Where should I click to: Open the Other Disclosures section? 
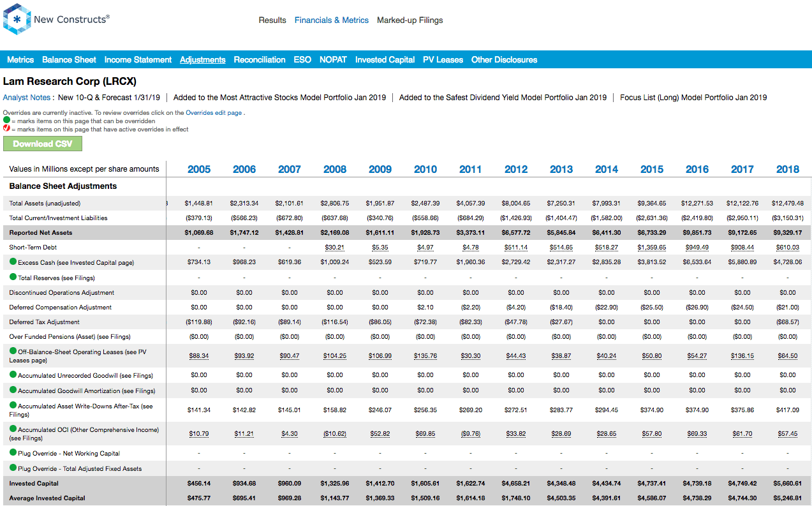coord(504,60)
